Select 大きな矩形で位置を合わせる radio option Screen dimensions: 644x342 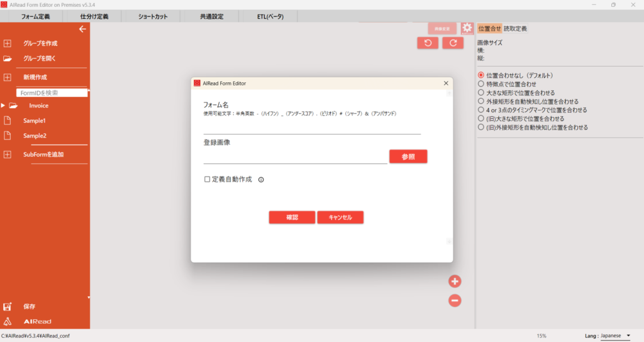click(x=481, y=92)
